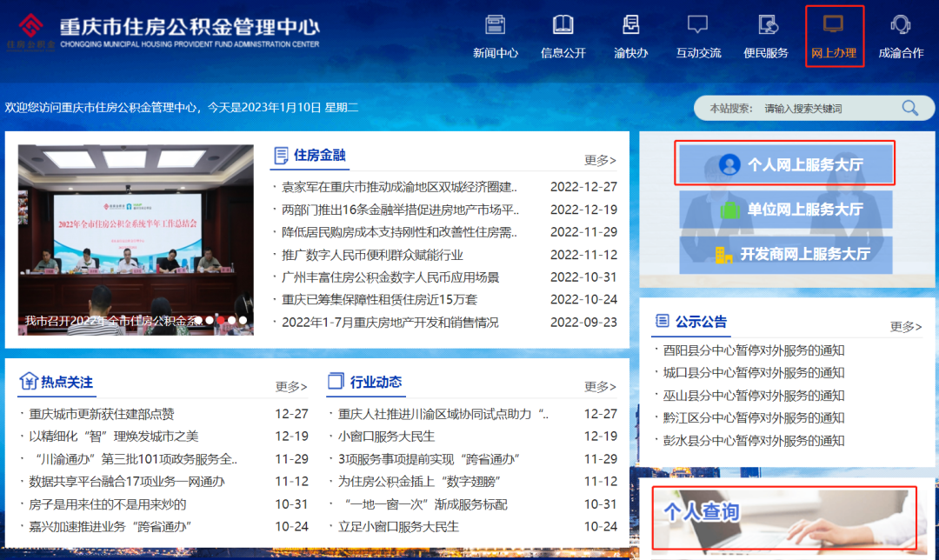Open article 广州丰富住房公积金数字人民币应用场景
This screenshot has height=560, width=939.
pos(390,277)
